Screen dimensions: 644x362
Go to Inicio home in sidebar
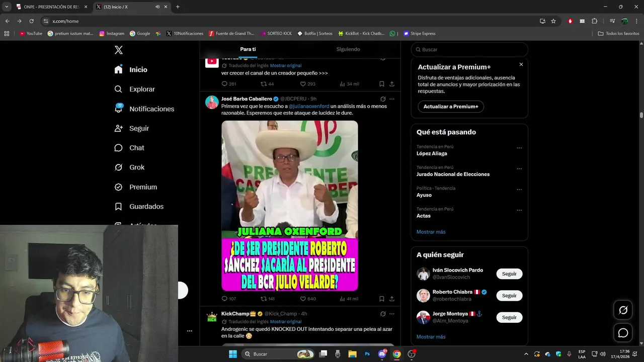pyautogui.click(x=131, y=70)
